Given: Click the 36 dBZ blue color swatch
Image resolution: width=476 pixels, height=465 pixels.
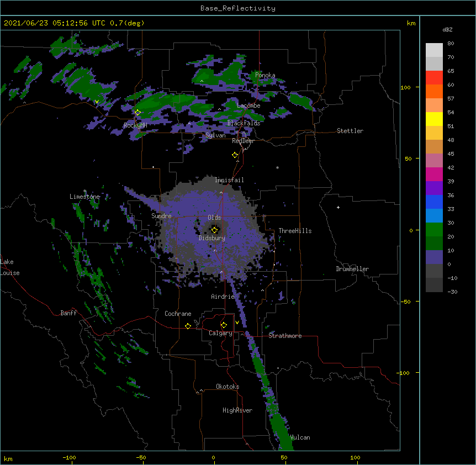Looking at the screenshot, I should pos(434,202).
